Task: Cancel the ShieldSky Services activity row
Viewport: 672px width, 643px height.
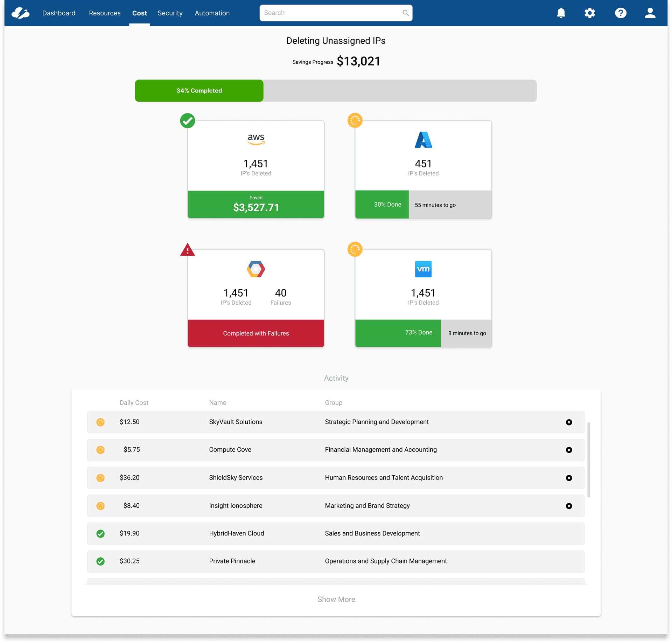Action: coord(569,478)
